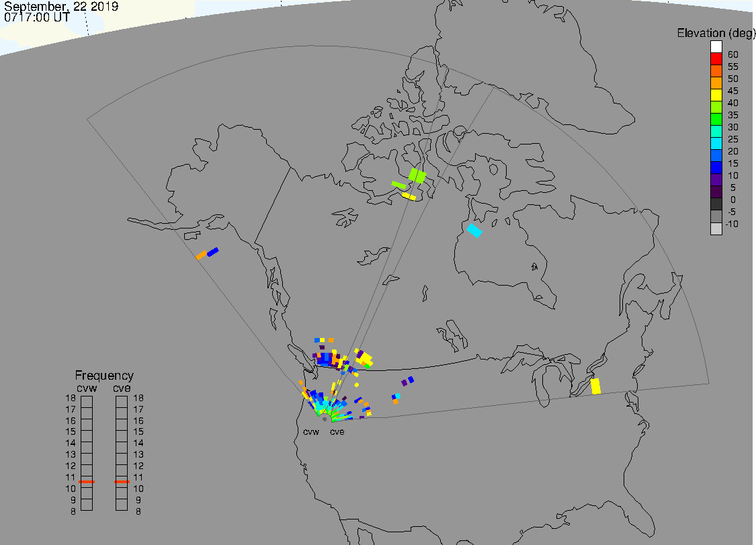Select the lightest gray swatch at the legend bottom
The width and height of the screenshot is (756, 545).
[716, 228]
